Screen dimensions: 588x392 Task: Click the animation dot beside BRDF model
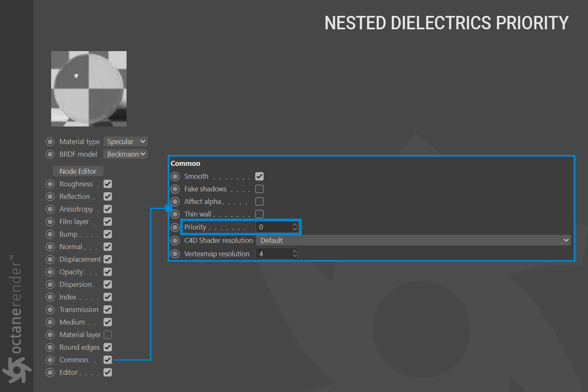tap(50, 154)
